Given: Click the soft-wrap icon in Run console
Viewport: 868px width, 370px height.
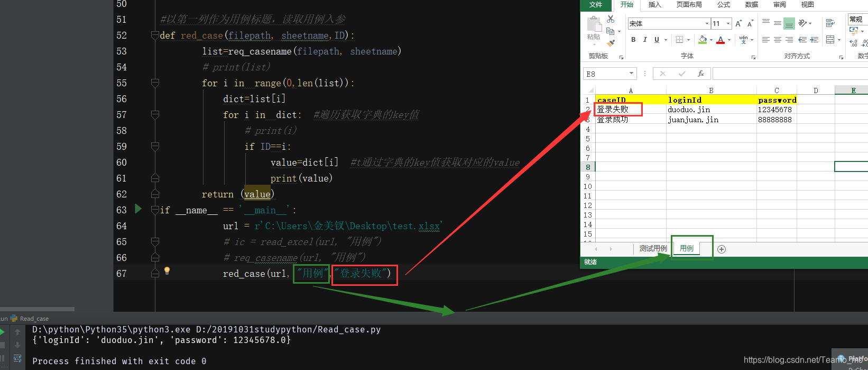Looking at the screenshot, I should point(17,358).
